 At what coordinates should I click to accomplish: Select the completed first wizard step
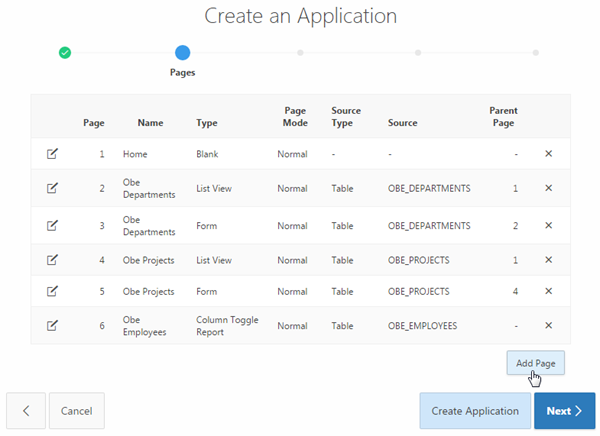[x=65, y=53]
